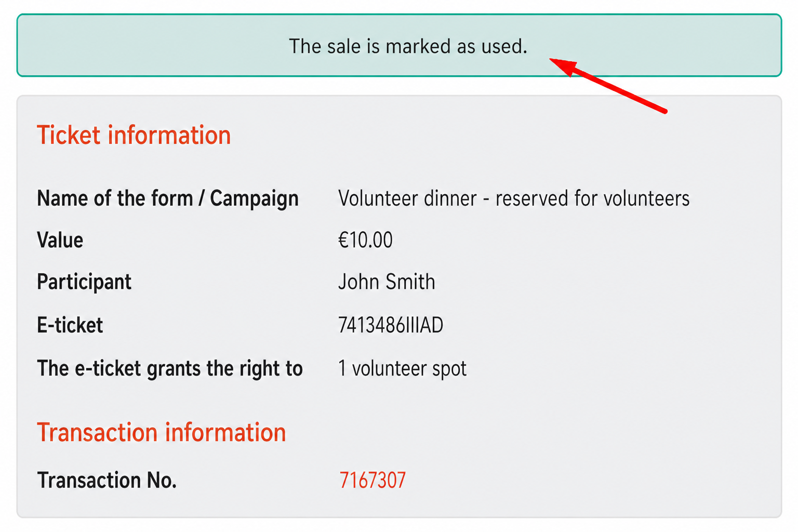Click the E-ticket label
The image size is (798, 532).
tap(70, 325)
